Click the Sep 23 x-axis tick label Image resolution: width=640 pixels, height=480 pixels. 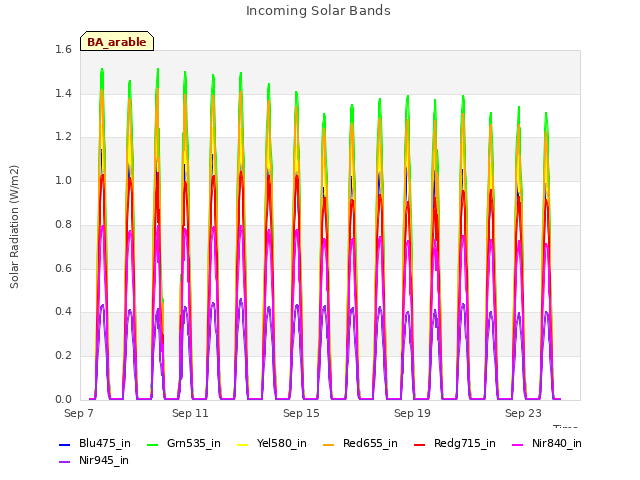point(523,413)
